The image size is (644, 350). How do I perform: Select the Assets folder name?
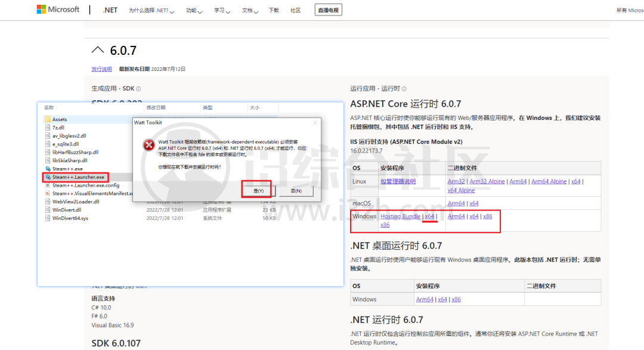pyautogui.click(x=60, y=119)
